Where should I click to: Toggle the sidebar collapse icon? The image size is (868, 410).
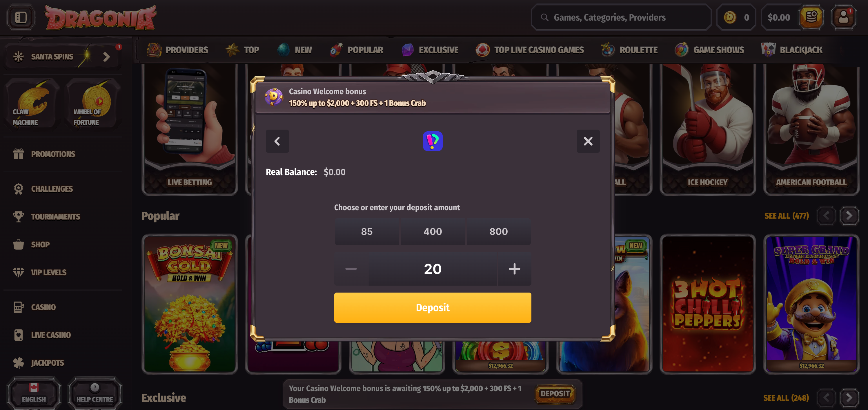click(21, 17)
